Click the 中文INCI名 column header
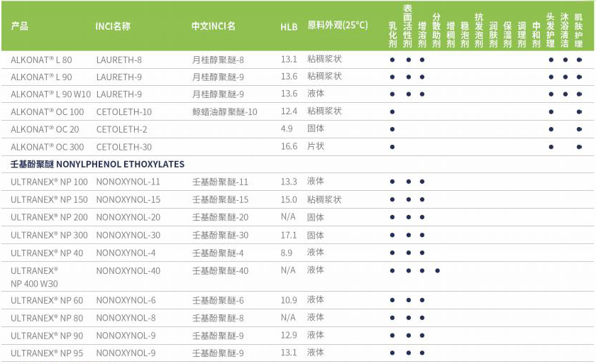This screenshot has height=364, width=596. point(214,27)
